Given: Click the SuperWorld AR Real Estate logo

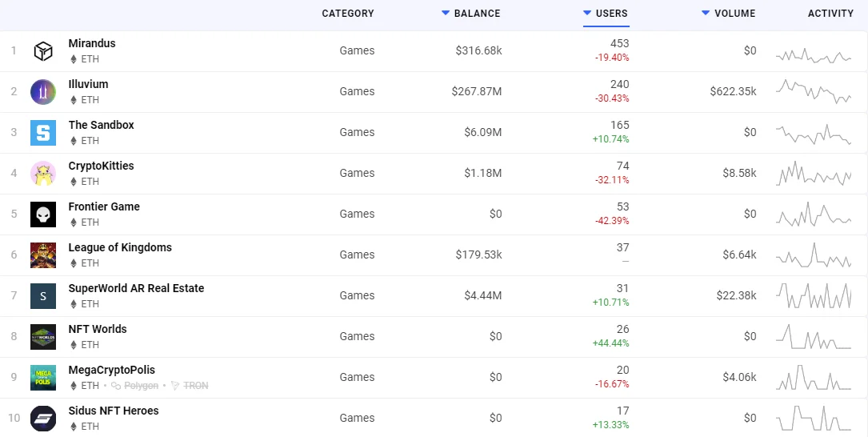Looking at the screenshot, I should (43, 296).
